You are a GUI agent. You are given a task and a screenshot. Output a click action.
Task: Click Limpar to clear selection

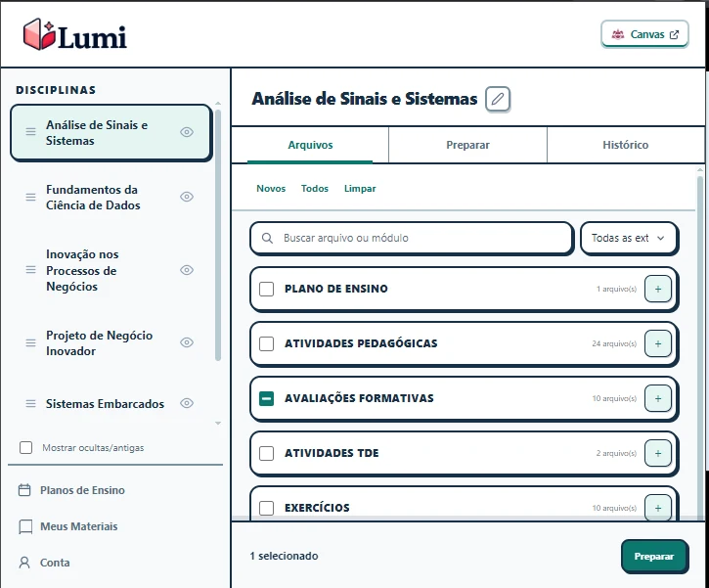(360, 188)
